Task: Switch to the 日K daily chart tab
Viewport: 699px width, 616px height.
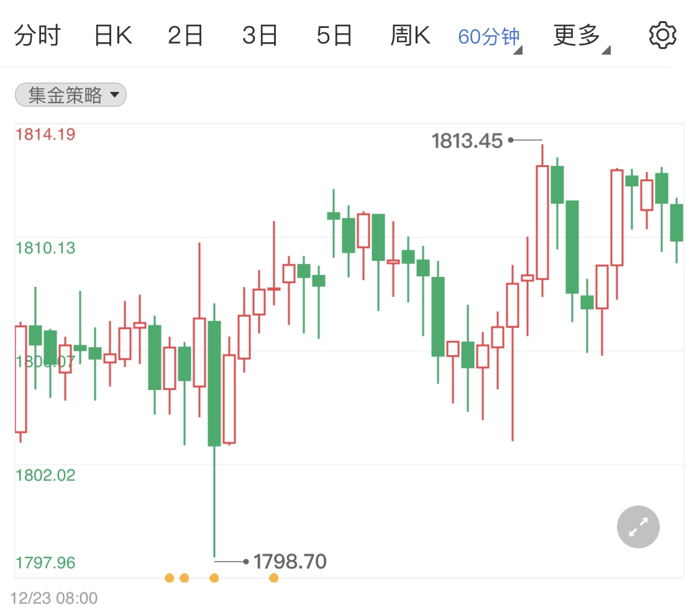Action: 113,35
